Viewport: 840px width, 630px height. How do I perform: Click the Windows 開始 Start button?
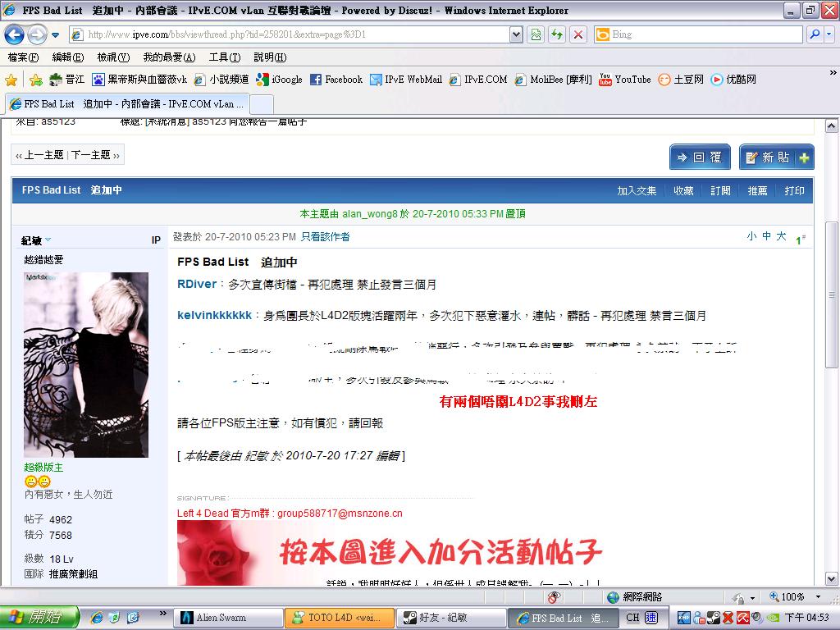click(x=39, y=617)
